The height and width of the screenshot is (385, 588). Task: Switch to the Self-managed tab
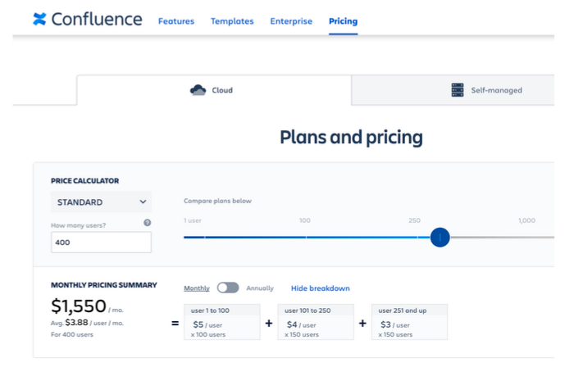tap(453, 90)
